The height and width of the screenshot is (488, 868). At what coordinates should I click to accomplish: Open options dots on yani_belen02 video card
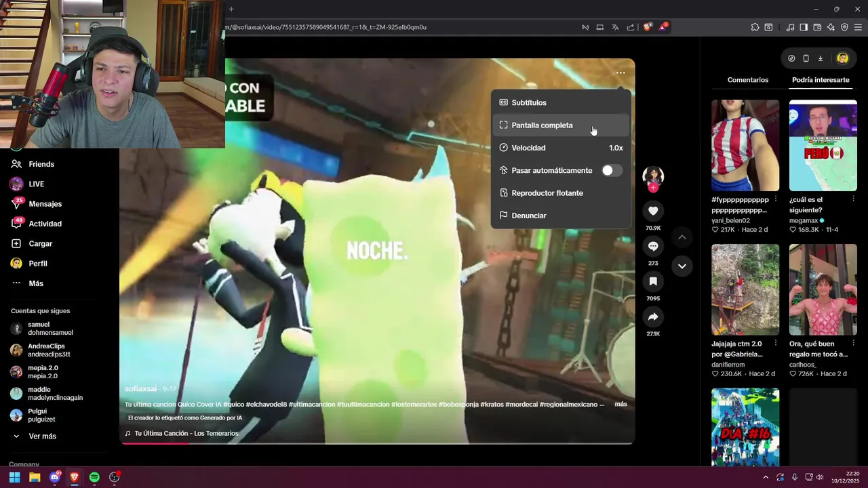775,199
